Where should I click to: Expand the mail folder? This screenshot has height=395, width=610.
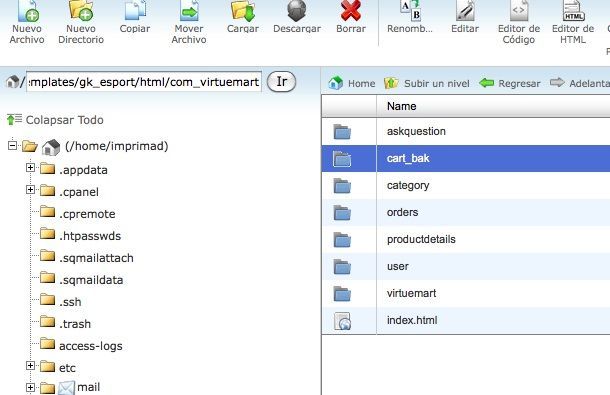click(x=30, y=388)
